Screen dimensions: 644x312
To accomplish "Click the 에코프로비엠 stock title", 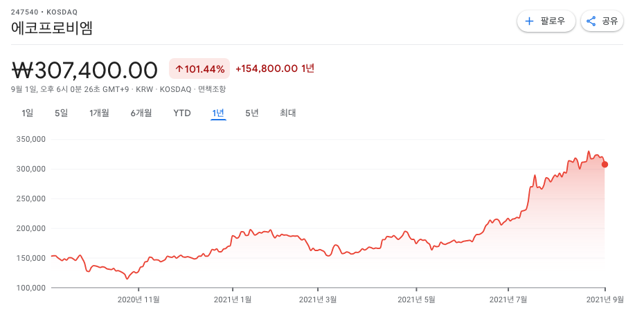I will click(x=52, y=28).
